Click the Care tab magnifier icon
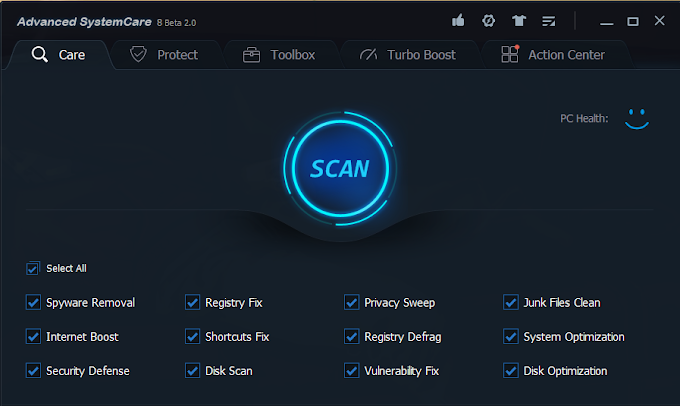Screen dimensions: 680x406 coord(39,55)
